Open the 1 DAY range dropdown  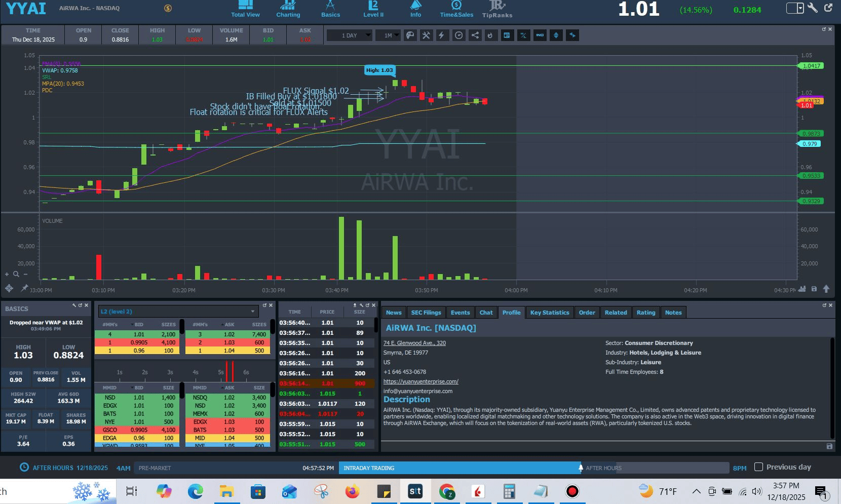[350, 35]
